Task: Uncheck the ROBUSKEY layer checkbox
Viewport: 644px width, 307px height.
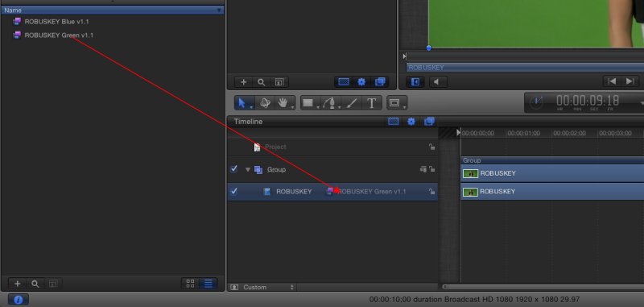Action: 233,192
